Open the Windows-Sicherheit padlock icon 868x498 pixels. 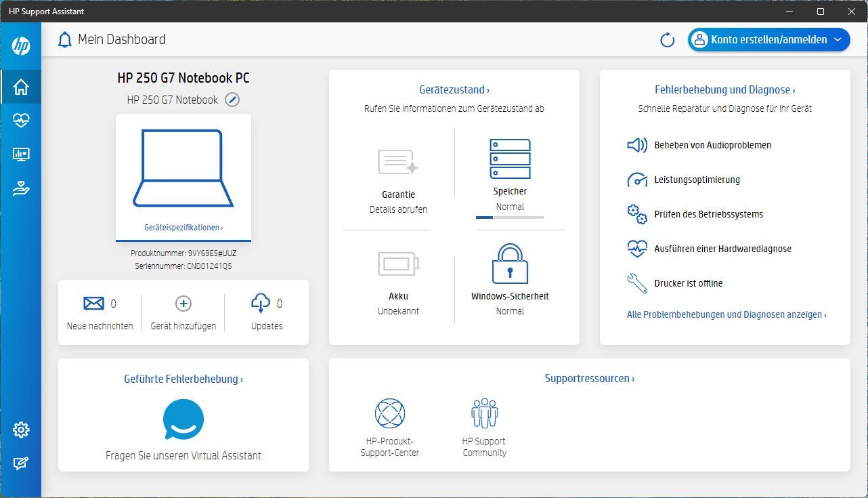(x=510, y=264)
